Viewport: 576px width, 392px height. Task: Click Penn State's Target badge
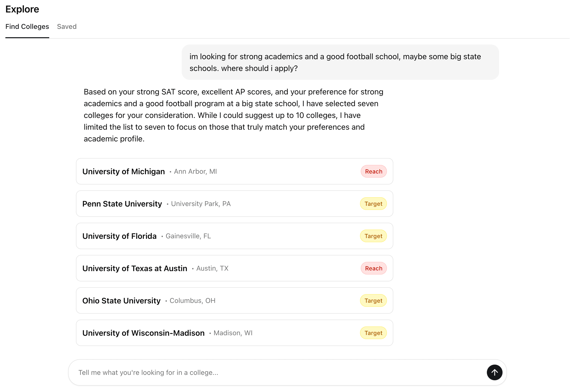click(x=373, y=204)
